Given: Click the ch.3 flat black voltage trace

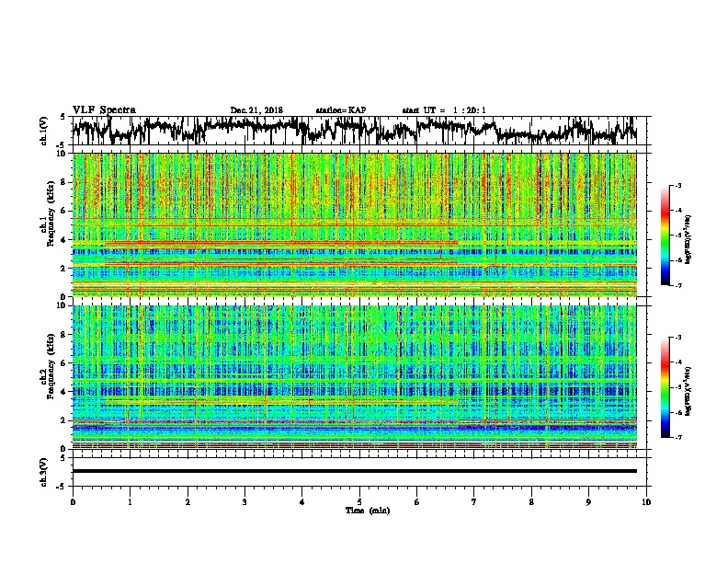Looking at the screenshot, I should click(x=354, y=471).
